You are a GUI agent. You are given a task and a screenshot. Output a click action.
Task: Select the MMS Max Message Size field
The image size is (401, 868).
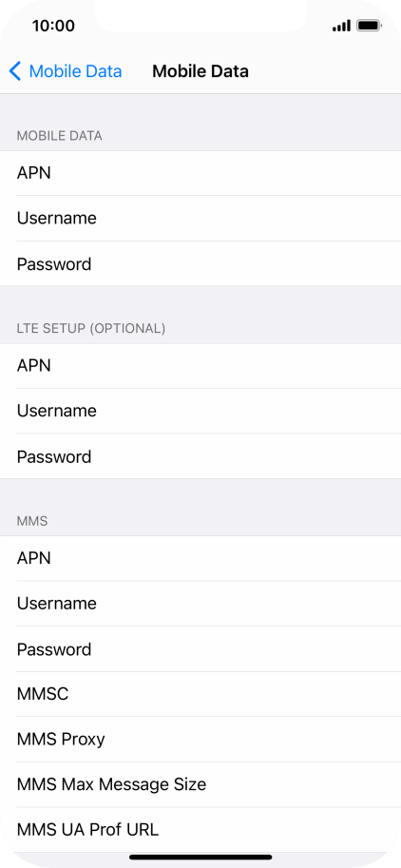pyautogui.click(x=200, y=784)
